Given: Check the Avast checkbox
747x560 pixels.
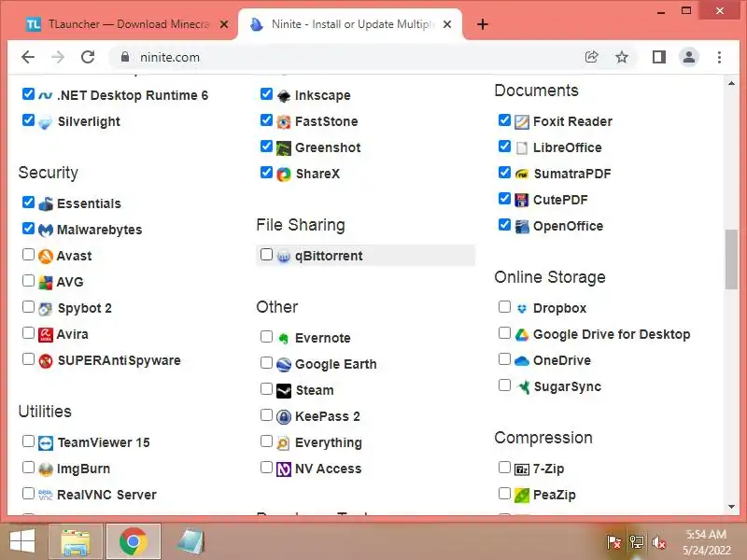Looking at the screenshot, I should (28, 255).
